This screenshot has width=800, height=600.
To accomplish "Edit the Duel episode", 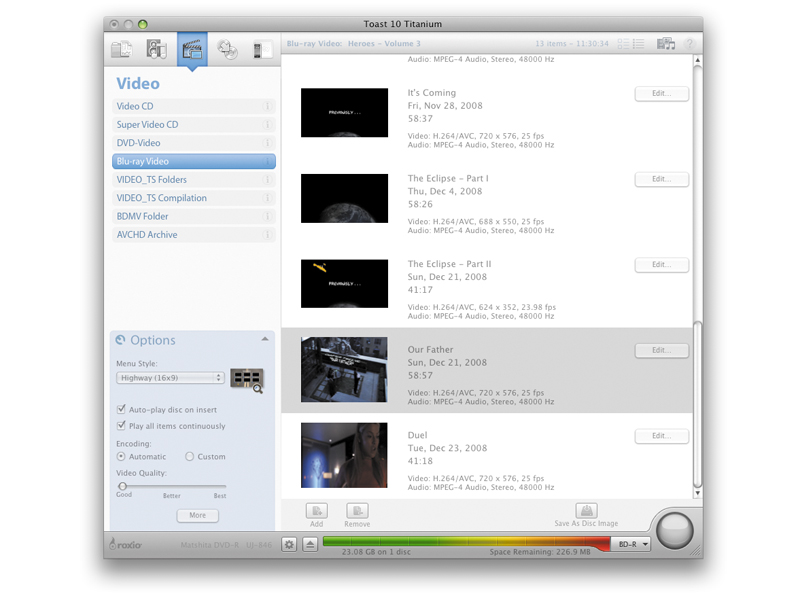I will [x=662, y=436].
